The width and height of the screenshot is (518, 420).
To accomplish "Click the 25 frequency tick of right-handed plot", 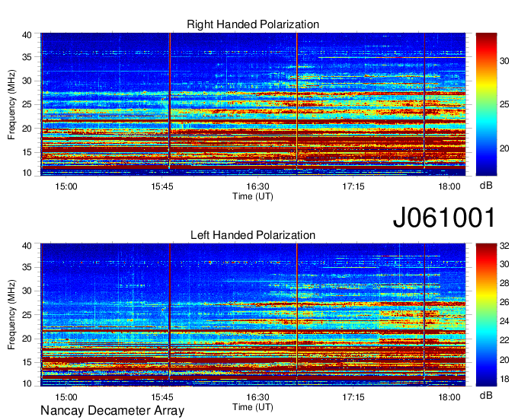I will pyautogui.click(x=27, y=104).
